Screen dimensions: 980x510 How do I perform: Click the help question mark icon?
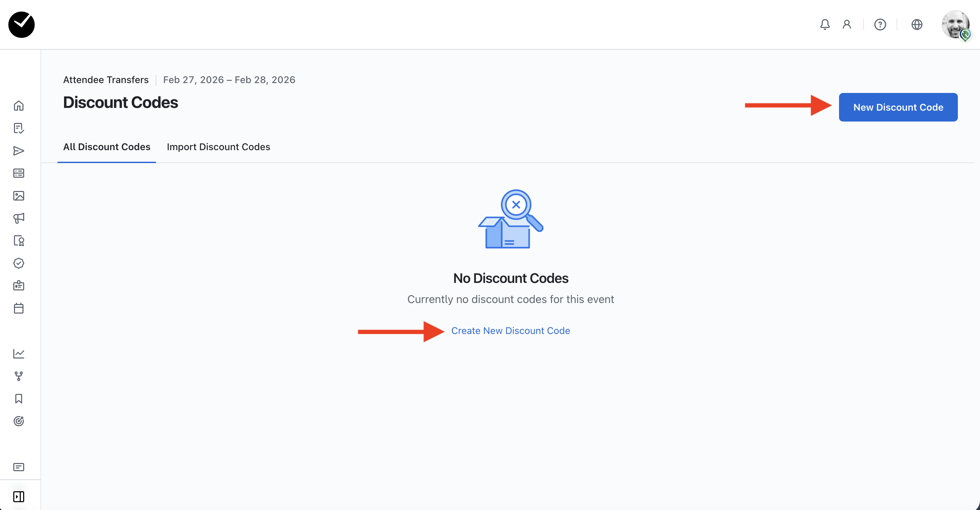[x=880, y=25]
